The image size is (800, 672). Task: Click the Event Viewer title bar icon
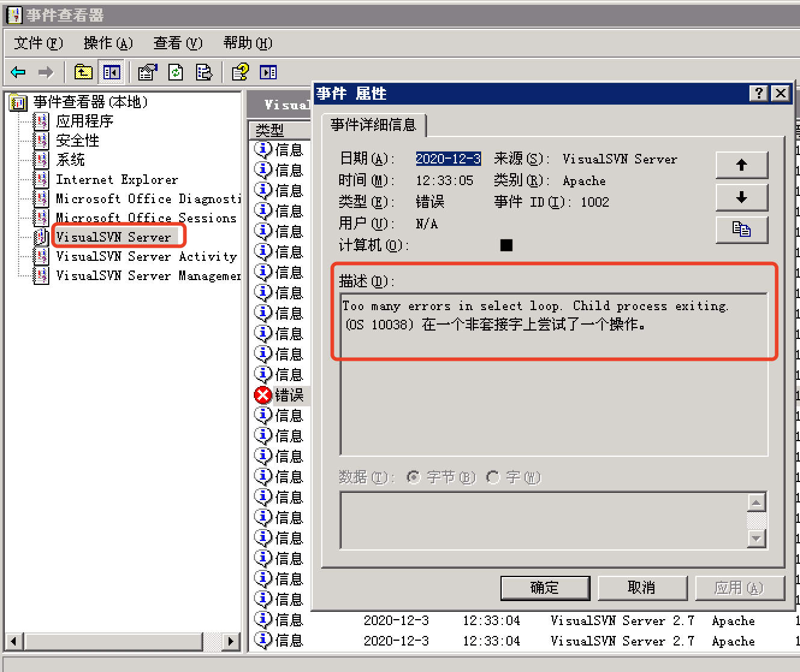tap(14, 15)
